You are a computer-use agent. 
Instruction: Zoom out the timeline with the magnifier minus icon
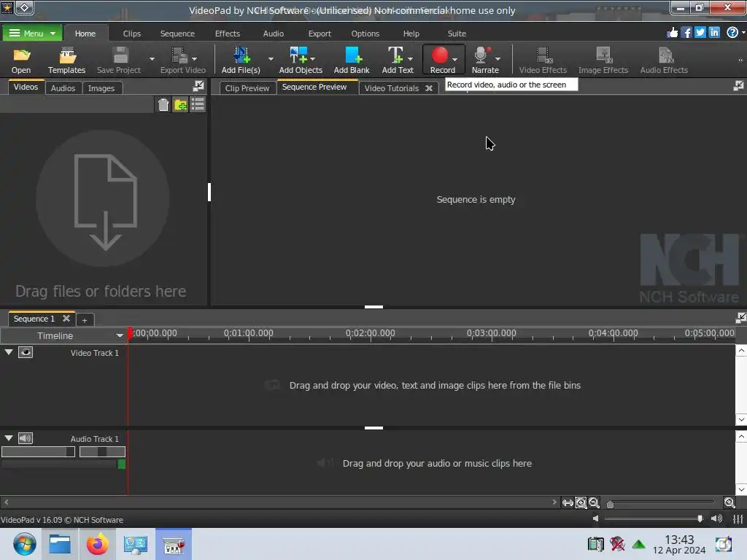(594, 502)
